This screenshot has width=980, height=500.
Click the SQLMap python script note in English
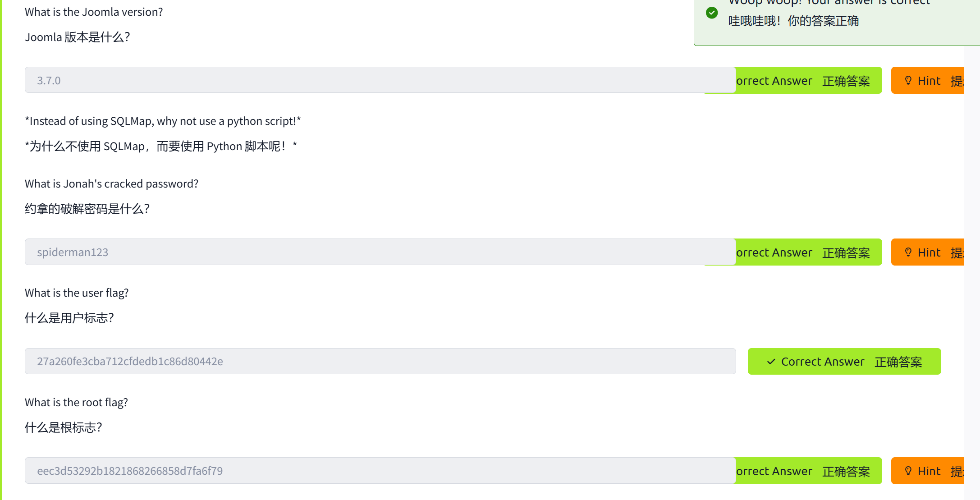click(163, 121)
